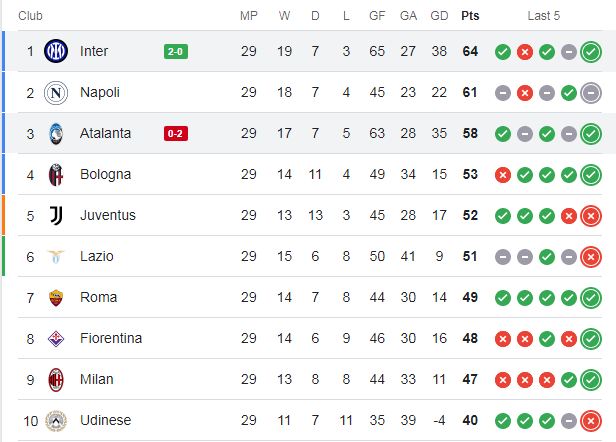Screen dimensions: 616x442
Task: Open Atalanta's 0-2 live score badge
Action: (176, 134)
